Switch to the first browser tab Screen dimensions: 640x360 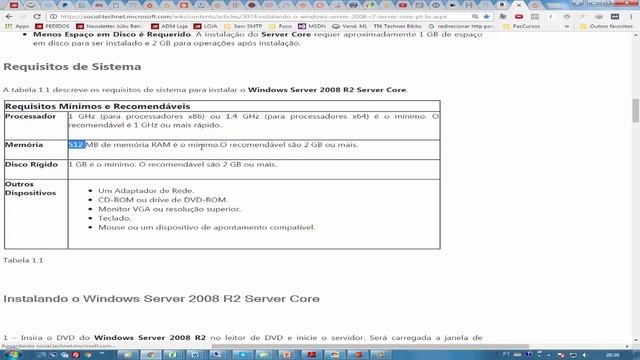[14, 5]
